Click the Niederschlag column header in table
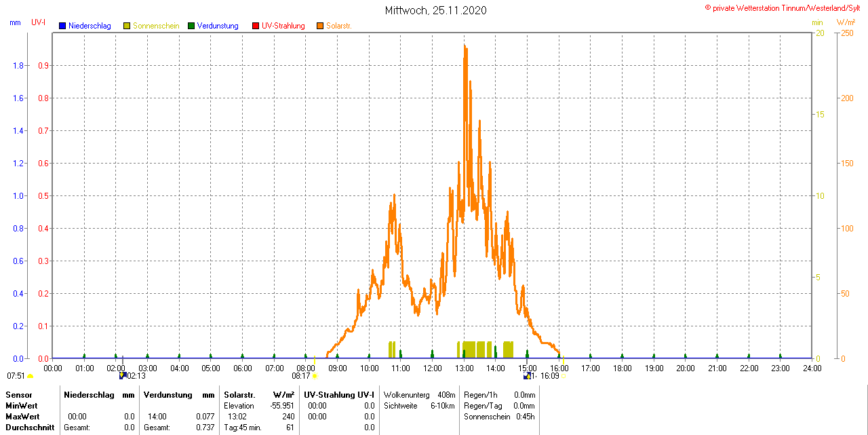The image size is (868, 435). point(88,395)
